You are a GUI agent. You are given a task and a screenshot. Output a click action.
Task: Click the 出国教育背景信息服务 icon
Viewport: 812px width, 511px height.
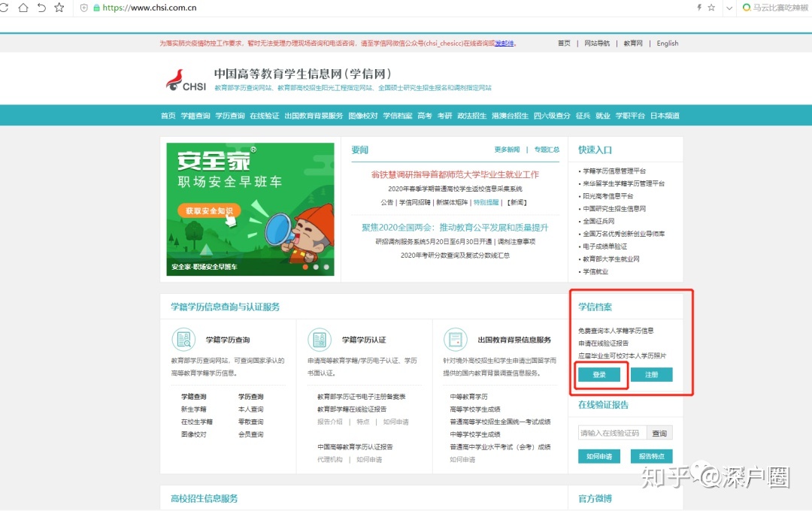tap(455, 340)
